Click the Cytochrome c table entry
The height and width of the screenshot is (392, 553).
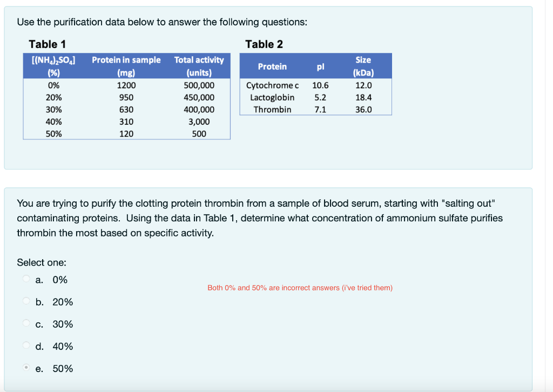click(272, 85)
